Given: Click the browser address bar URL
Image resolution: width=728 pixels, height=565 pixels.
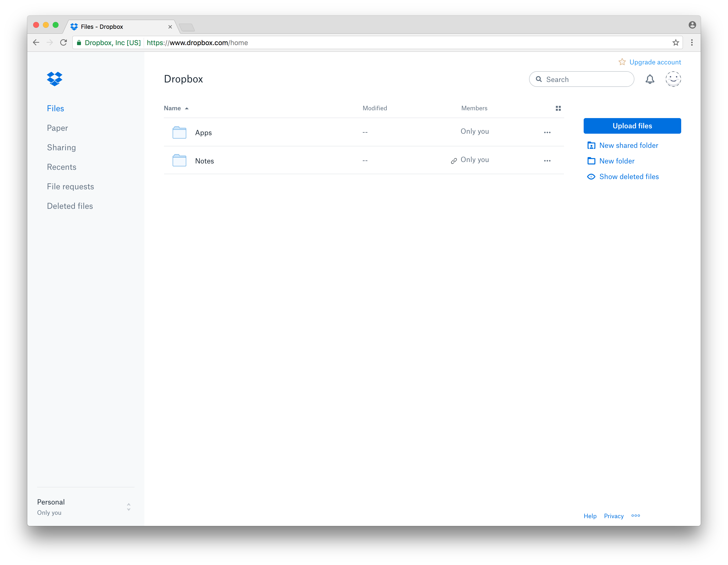Looking at the screenshot, I should click(x=197, y=43).
